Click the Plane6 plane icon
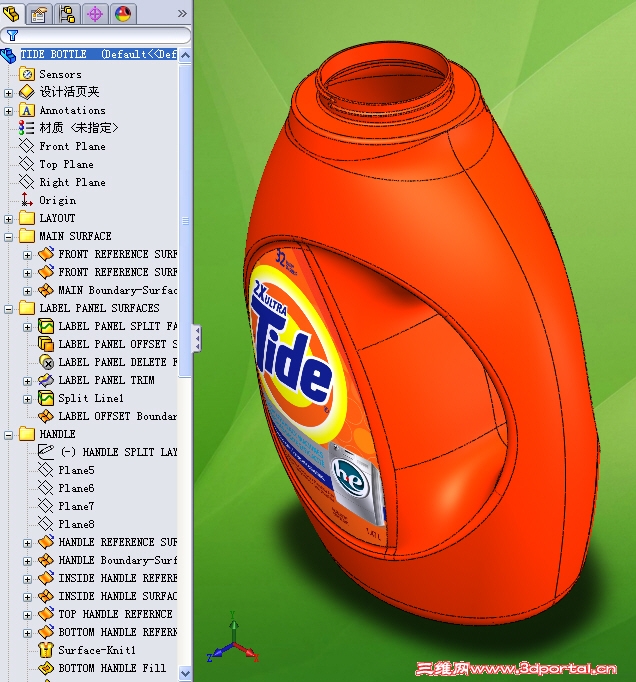The width and height of the screenshot is (636, 682). (x=46, y=488)
